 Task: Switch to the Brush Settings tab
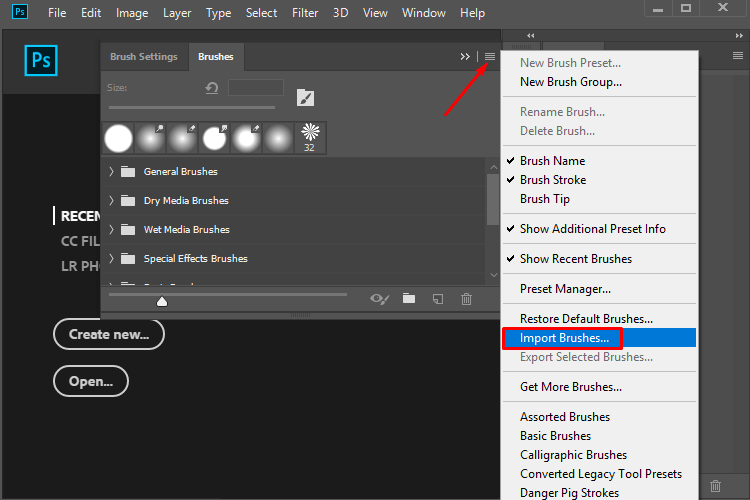[143, 56]
